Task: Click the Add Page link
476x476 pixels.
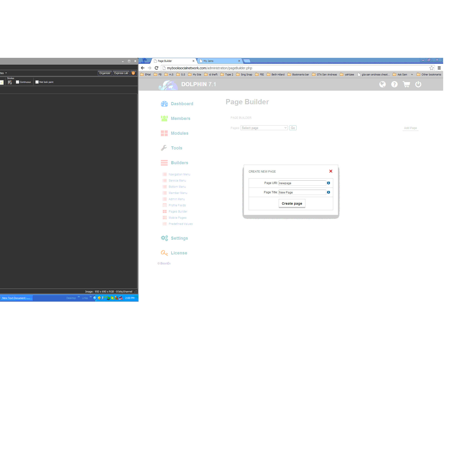Action: pyautogui.click(x=410, y=128)
